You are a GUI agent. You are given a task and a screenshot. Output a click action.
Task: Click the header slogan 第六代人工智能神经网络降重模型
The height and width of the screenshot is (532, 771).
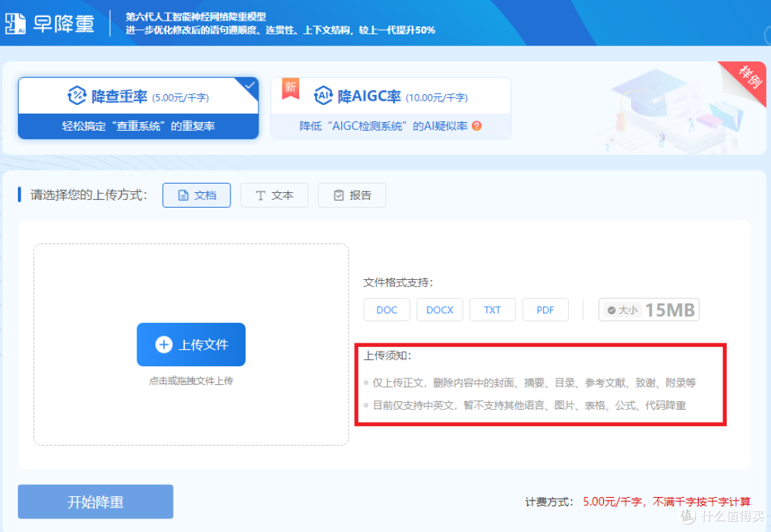pyautogui.click(x=196, y=16)
